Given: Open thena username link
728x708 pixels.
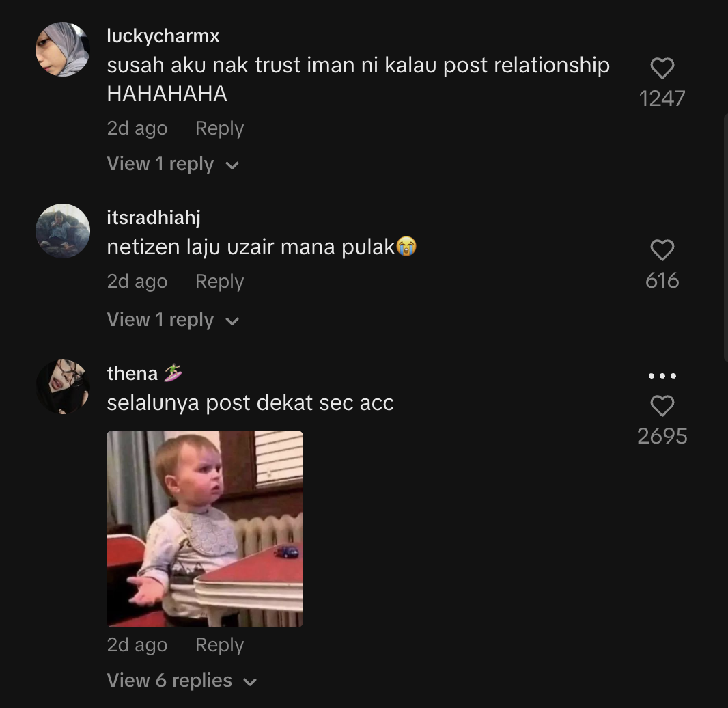Looking at the screenshot, I should pos(132,373).
